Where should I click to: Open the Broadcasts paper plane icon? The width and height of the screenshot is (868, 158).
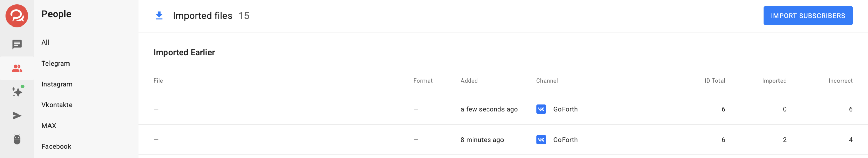coord(17,116)
